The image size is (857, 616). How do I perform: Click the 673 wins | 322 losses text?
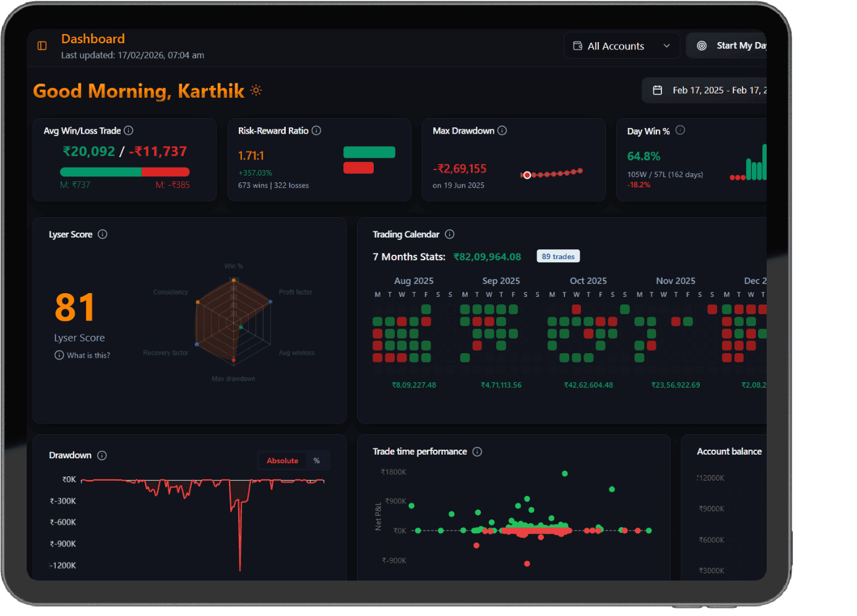(x=273, y=186)
